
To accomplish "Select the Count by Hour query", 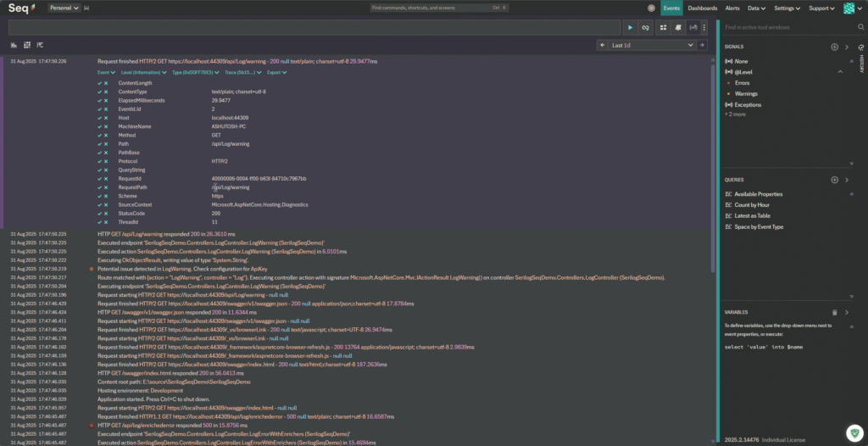I will coord(753,205).
